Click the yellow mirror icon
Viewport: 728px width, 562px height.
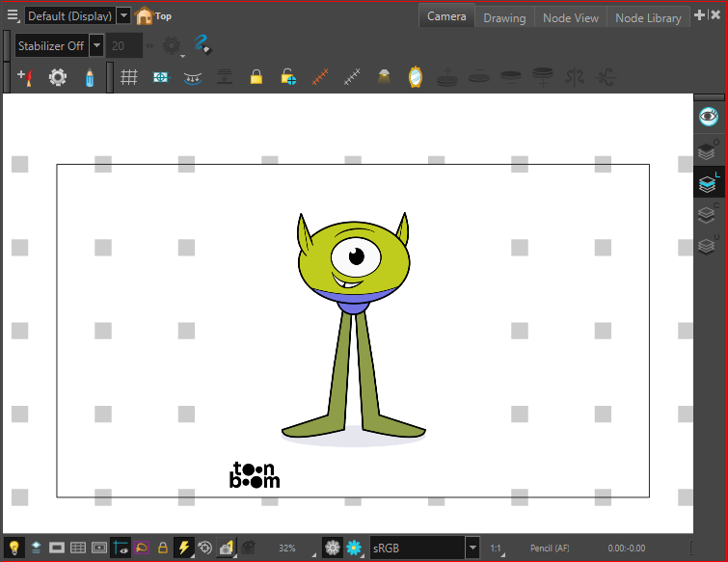(416, 77)
